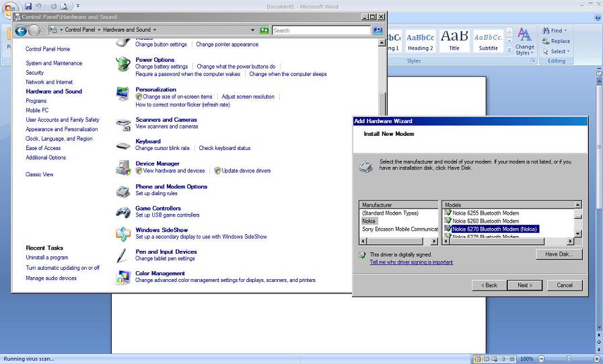Switch to Classic View
603x364 pixels.
tap(40, 174)
